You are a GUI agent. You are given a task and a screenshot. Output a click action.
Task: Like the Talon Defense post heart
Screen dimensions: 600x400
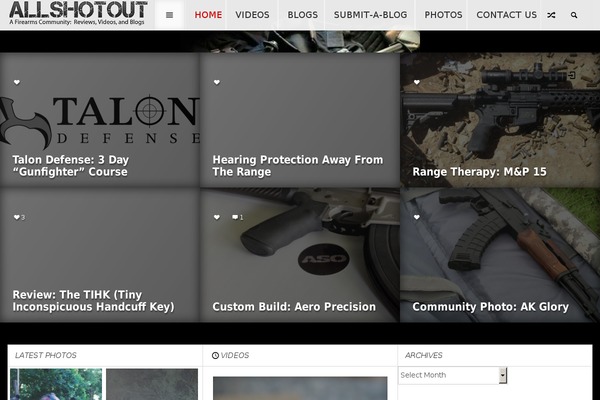coord(17,82)
